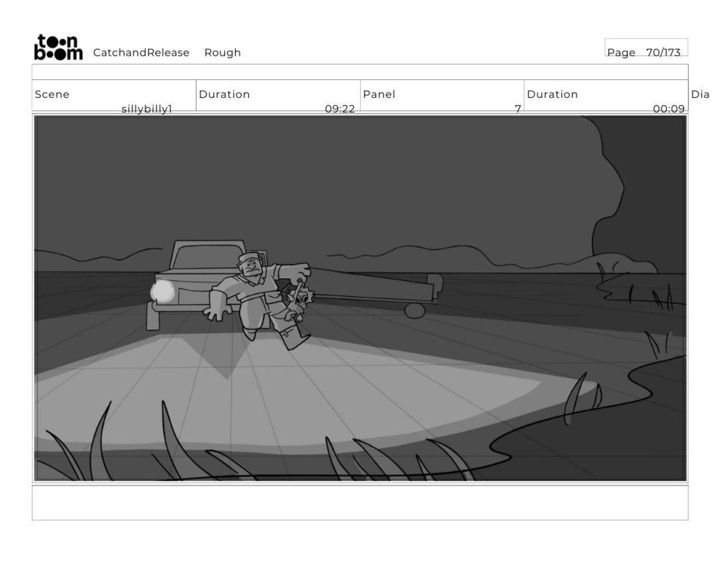Select the word Rough in header
The width and height of the screenshot is (728, 563).
(222, 53)
